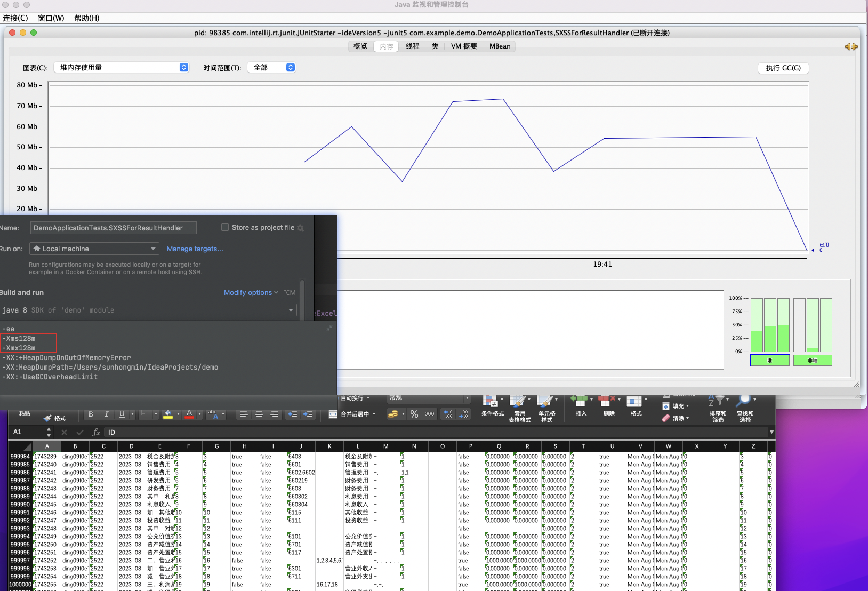Open the 图表 chart type dropdown
This screenshot has width=868, height=591.
point(122,67)
